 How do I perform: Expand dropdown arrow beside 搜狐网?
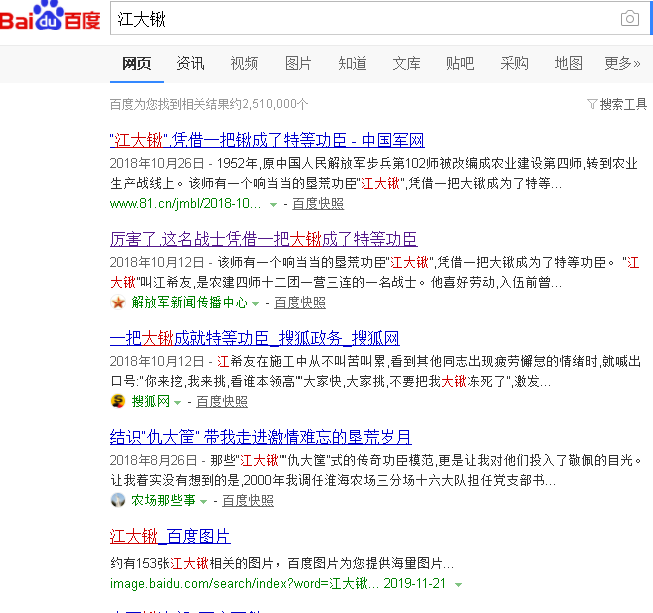coord(178,402)
